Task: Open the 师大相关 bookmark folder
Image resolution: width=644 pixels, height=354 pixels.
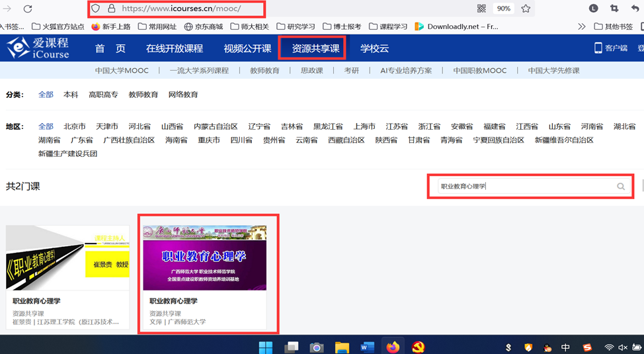Action: coord(250,26)
